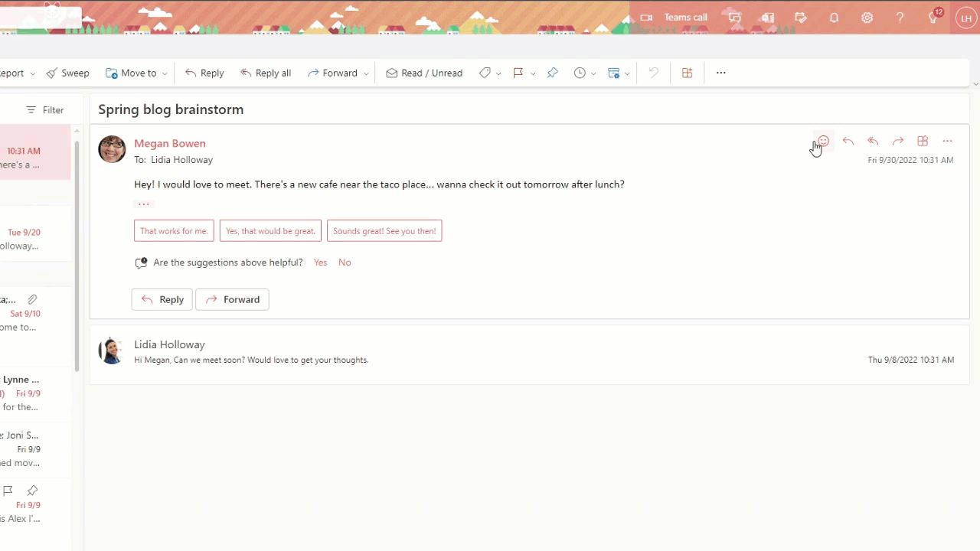Click the Reply all icon in message header
This screenshot has width=980, height=551.
(873, 141)
